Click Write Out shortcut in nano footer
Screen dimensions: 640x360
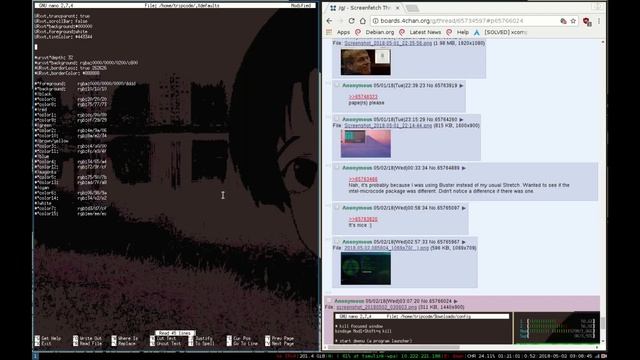[87, 338]
